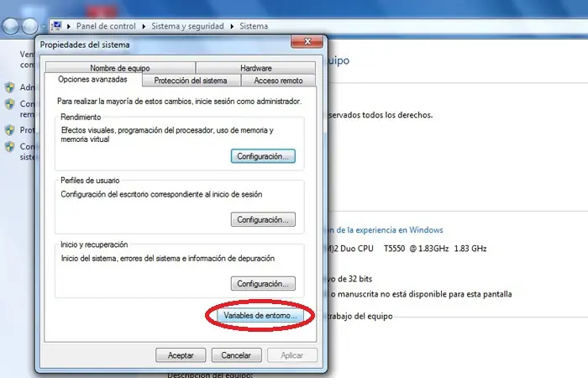Click 'Inicio y recuperación' group label
This screenshot has height=378, width=588.
pyautogui.click(x=94, y=244)
